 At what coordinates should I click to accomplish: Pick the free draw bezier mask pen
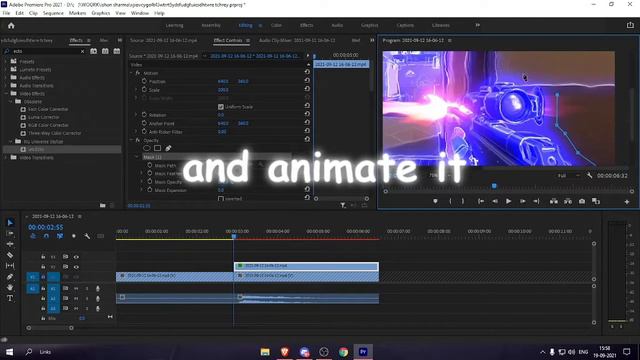168,148
